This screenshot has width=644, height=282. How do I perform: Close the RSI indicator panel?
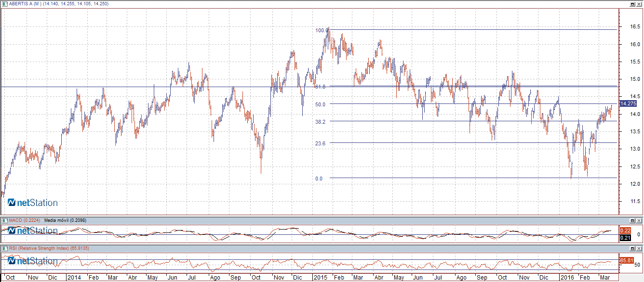pyautogui.click(x=639, y=248)
